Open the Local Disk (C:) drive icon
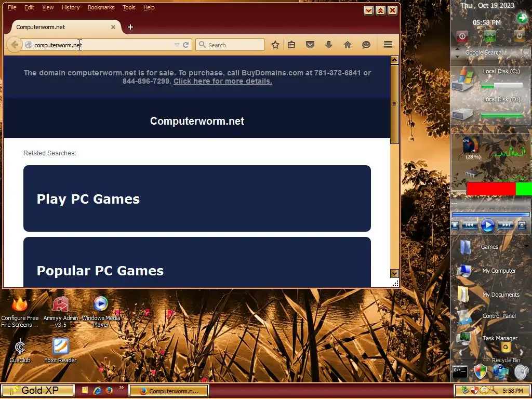532x399 pixels. click(x=463, y=79)
